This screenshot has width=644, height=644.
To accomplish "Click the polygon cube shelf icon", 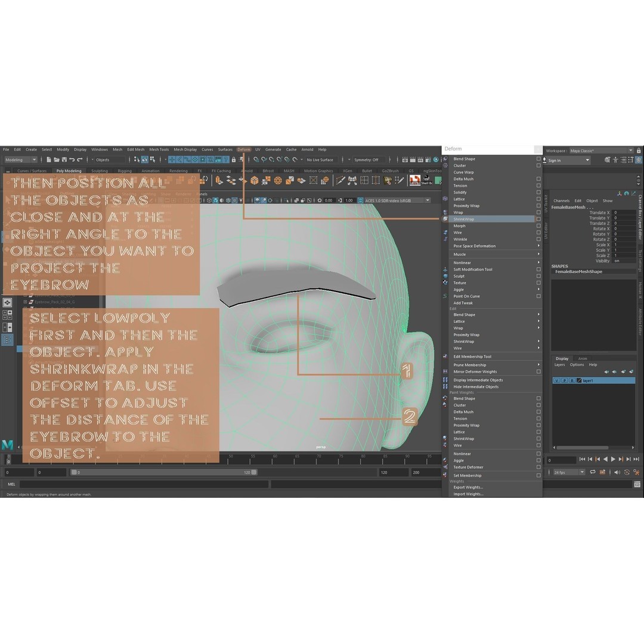I will pyautogui.click(x=255, y=180).
